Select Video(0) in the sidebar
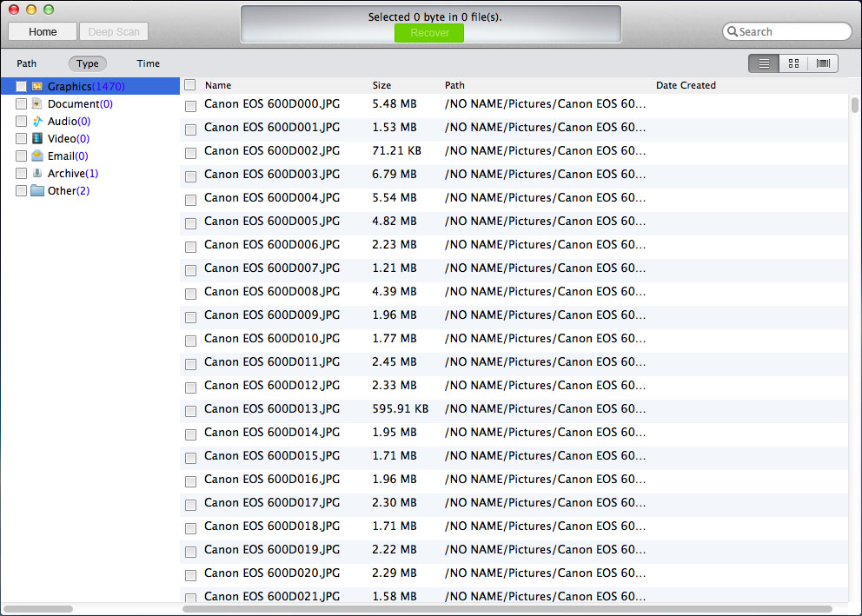The image size is (862, 616). (x=69, y=138)
